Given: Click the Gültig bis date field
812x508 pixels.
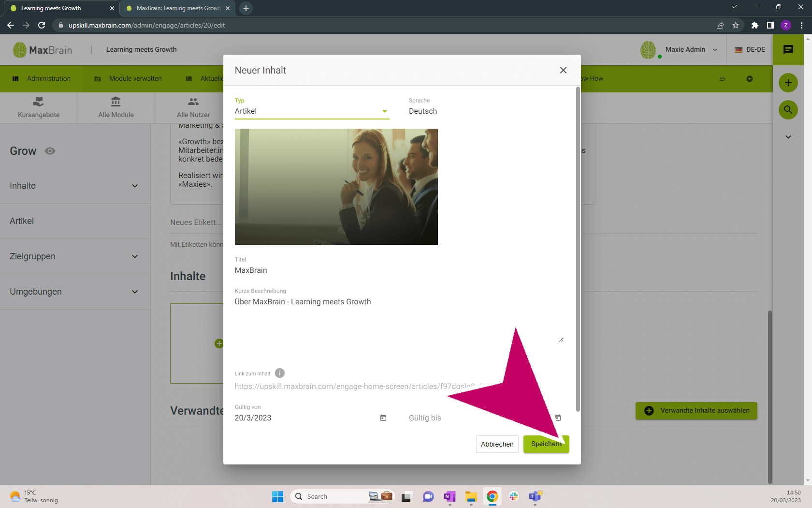Looking at the screenshot, I should click(x=478, y=418).
